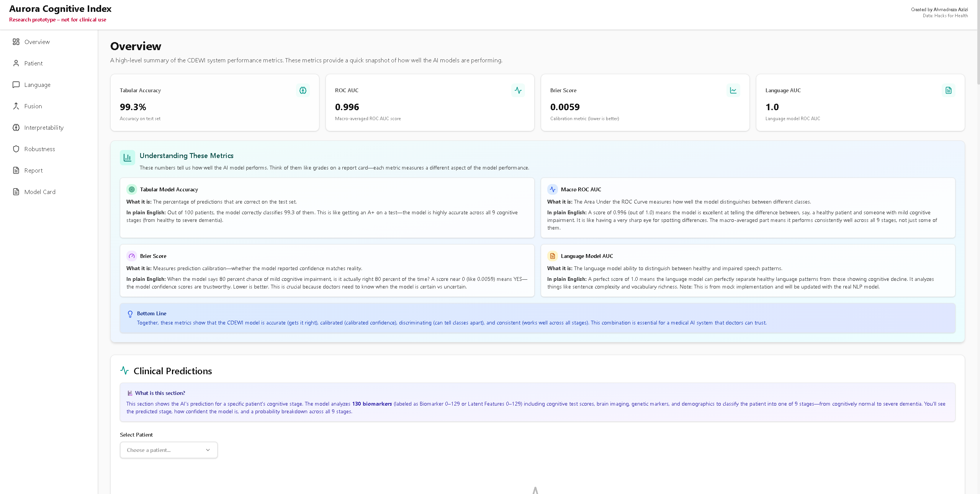
Task: Open the Choose a patient dropdown
Action: click(x=169, y=450)
